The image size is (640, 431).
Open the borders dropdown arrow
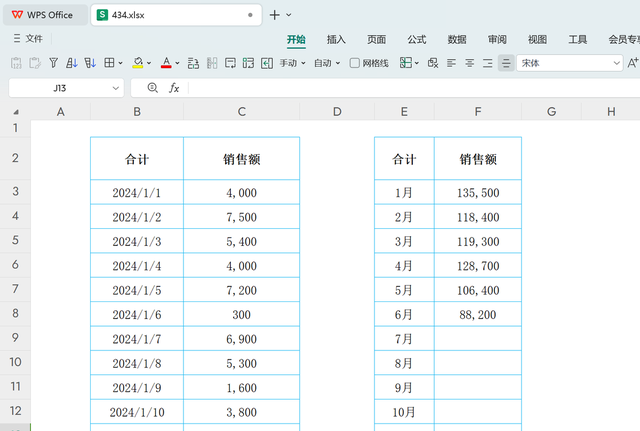pyautogui.click(x=120, y=63)
